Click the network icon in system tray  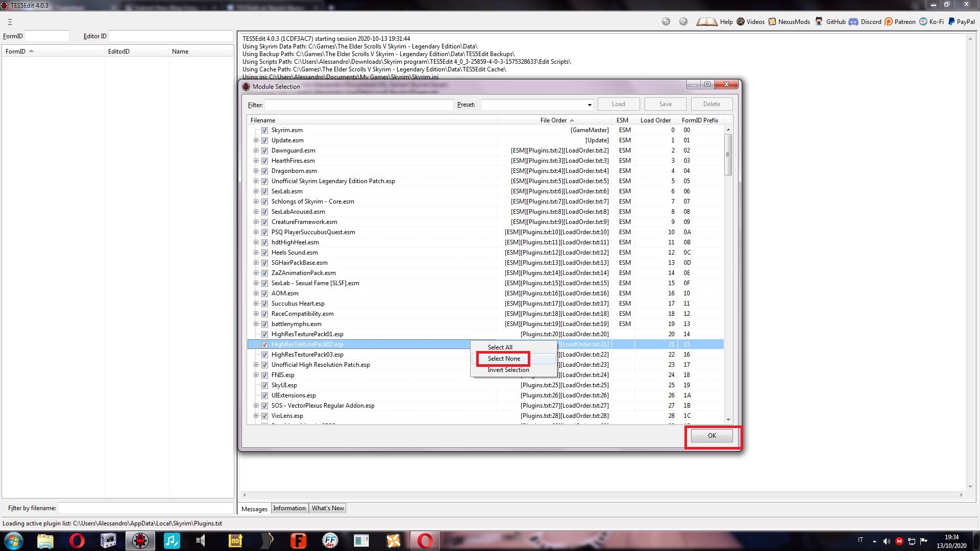pos(912,541)
